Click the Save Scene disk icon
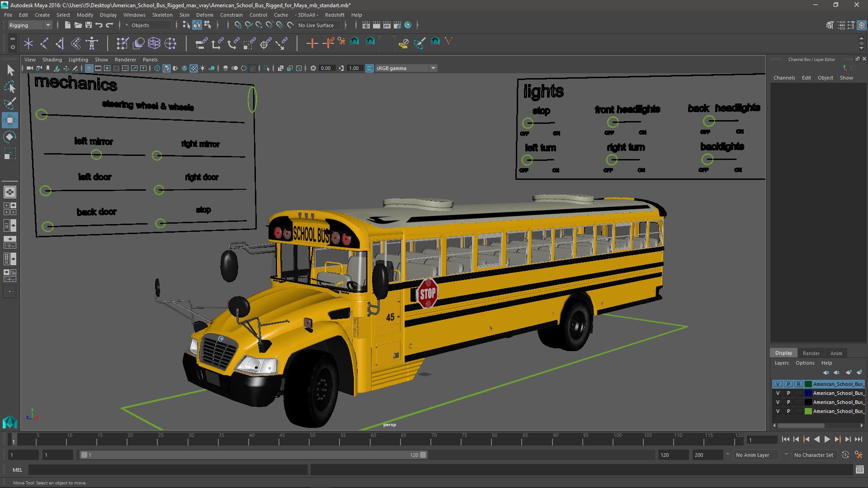The width and height of the screenshot is (868, 488). [89, 25]
